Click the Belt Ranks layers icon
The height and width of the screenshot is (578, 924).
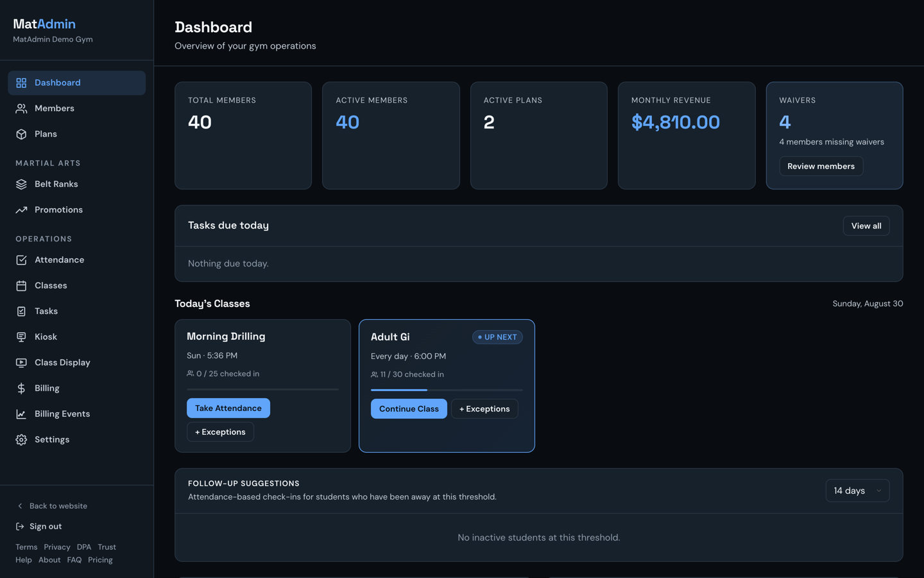[x=21, y=184]
